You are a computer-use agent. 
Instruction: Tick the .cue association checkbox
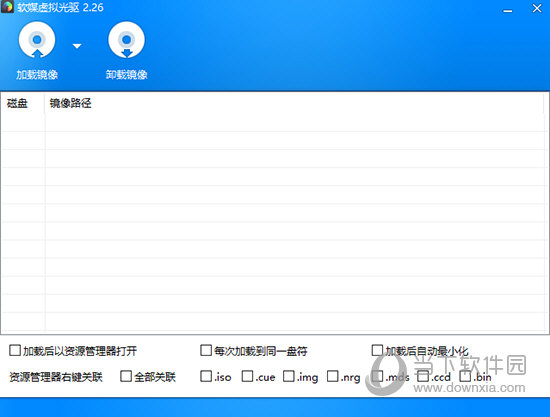click(x=247, y=376)
